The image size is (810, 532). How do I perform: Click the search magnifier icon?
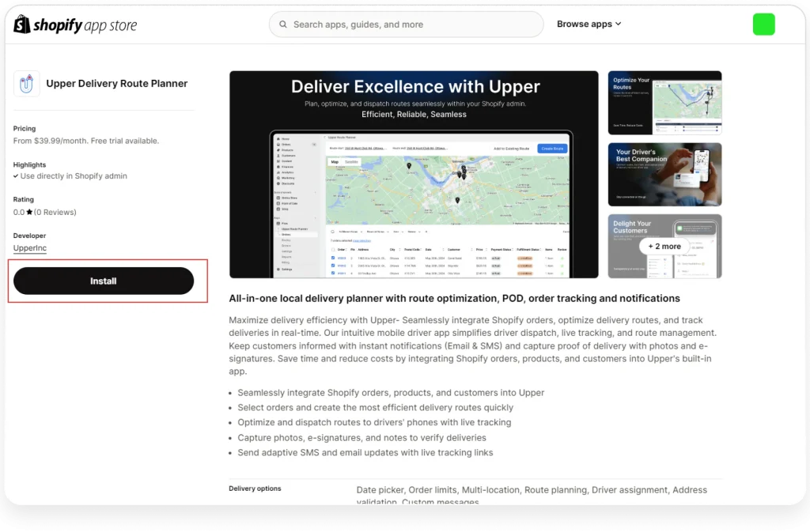(283, 25)
